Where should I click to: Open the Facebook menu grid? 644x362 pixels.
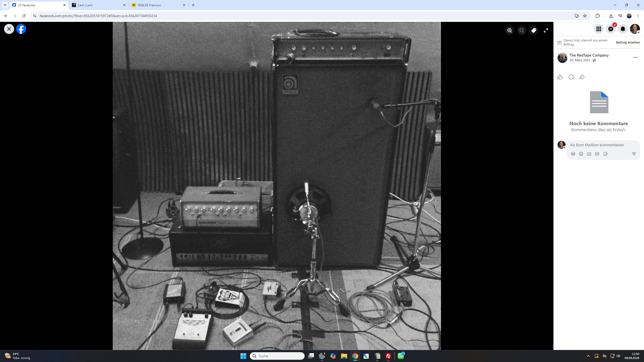click(x=599, y=29)
